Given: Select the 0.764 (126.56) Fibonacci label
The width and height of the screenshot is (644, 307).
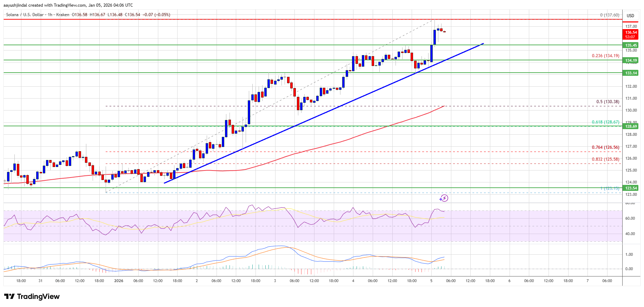Looking at the screenshot, I should [x=605, y=147].
